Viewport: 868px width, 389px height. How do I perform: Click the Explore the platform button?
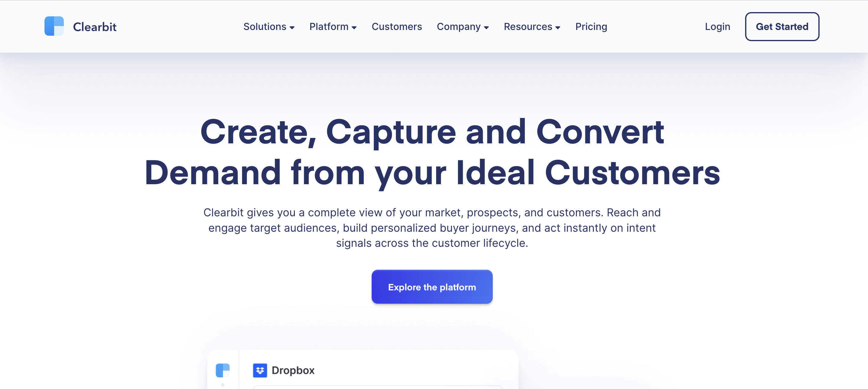pyautogui.click(x=432, y=287)
